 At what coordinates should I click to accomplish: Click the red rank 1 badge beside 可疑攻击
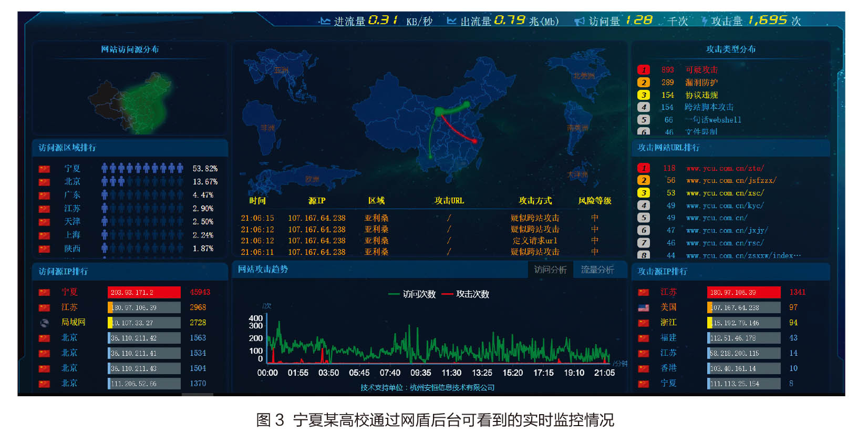click(644, 70)
